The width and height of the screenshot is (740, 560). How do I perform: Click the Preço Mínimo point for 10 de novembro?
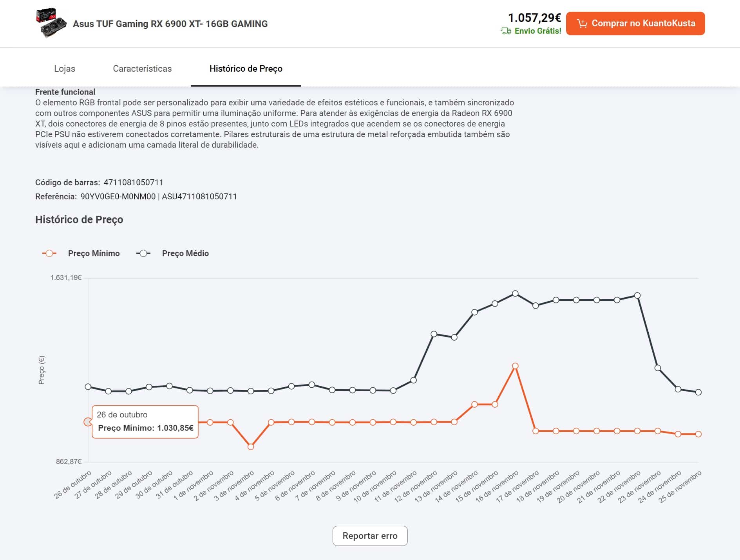click(x=393, y=422)
